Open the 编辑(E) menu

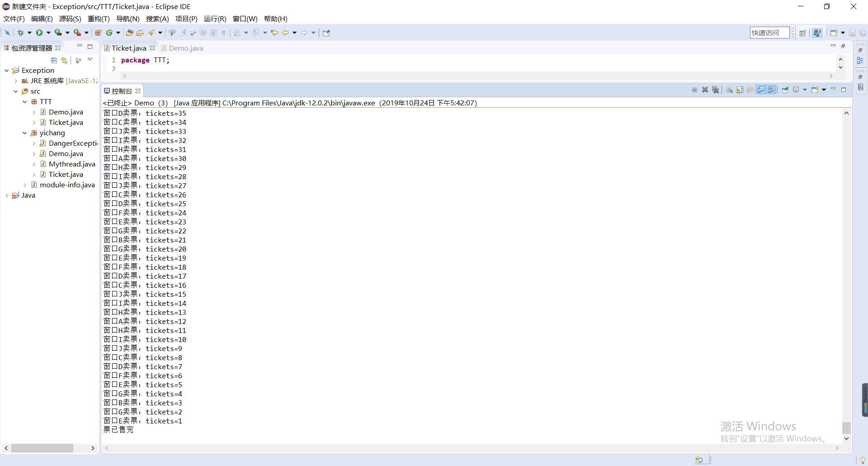pyautogui.click(x=42, y=19)
